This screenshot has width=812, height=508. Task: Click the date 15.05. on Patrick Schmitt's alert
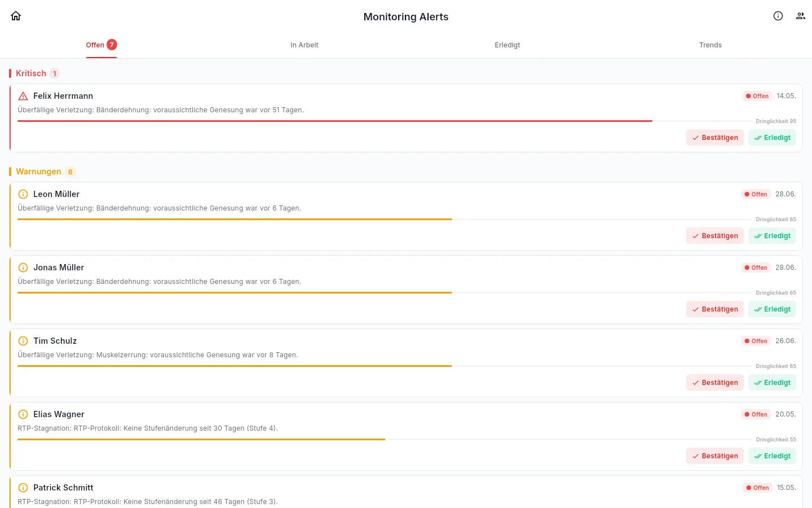coord(787,488)
